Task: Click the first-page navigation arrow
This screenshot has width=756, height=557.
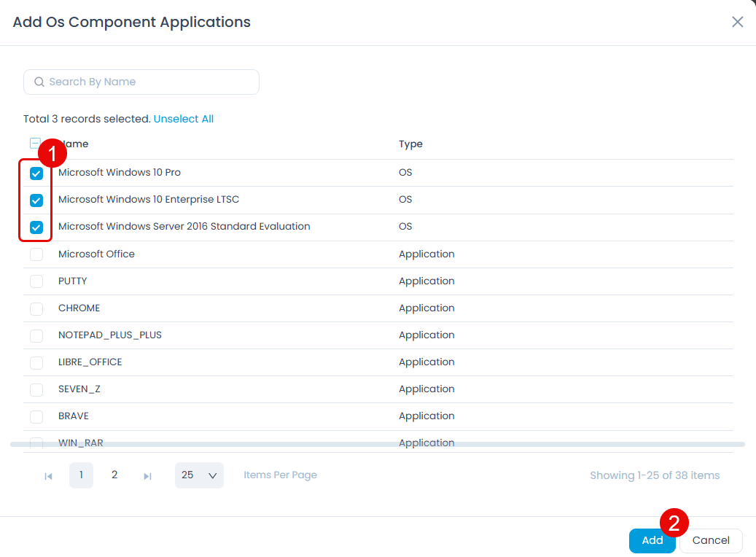Action: pos(48,475)
